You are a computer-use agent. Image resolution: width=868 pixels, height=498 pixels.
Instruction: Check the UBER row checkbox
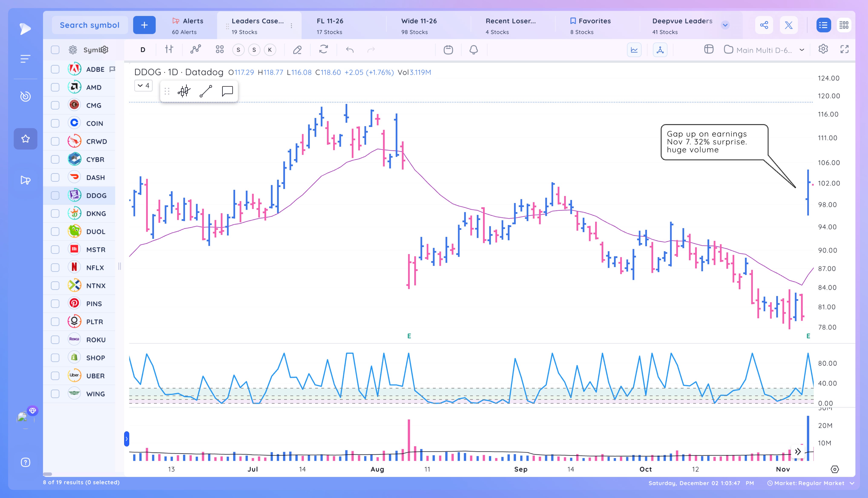(x=55, y=376)
